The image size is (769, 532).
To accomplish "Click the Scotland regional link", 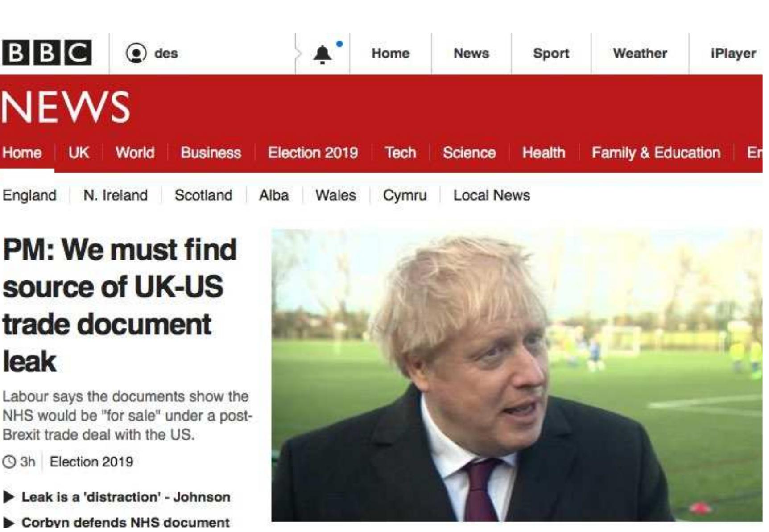I will pyautogui.click(x=203, y=195).
